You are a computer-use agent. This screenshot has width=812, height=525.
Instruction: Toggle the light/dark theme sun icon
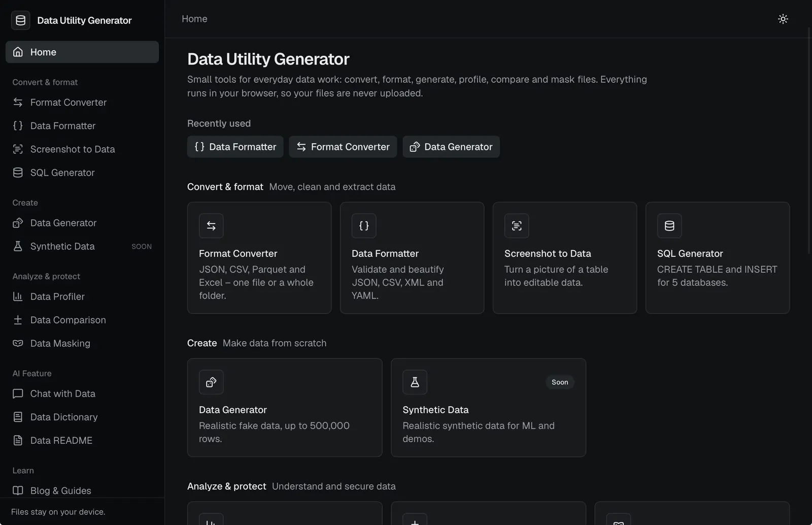click(x=783, y=19)
